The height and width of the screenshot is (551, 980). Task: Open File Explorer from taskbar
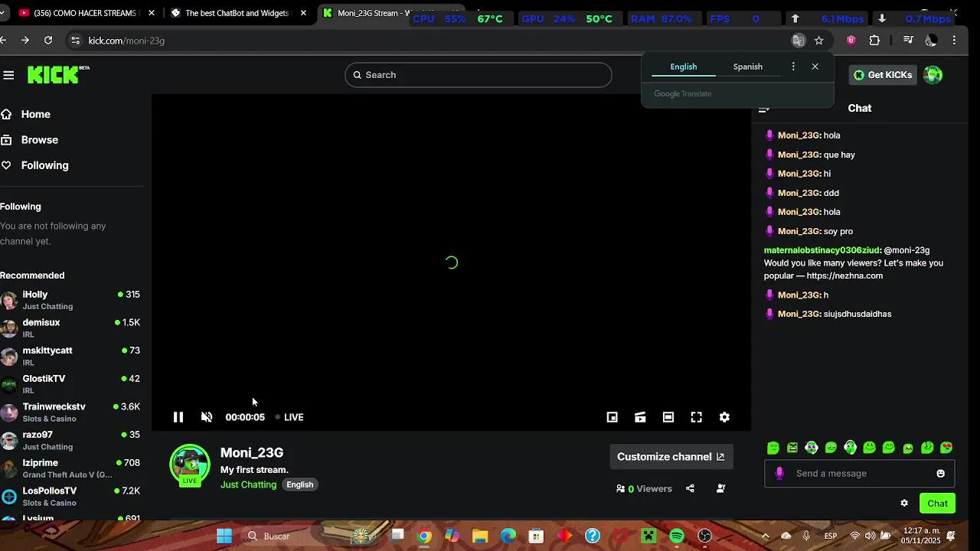tap(480, 536)
